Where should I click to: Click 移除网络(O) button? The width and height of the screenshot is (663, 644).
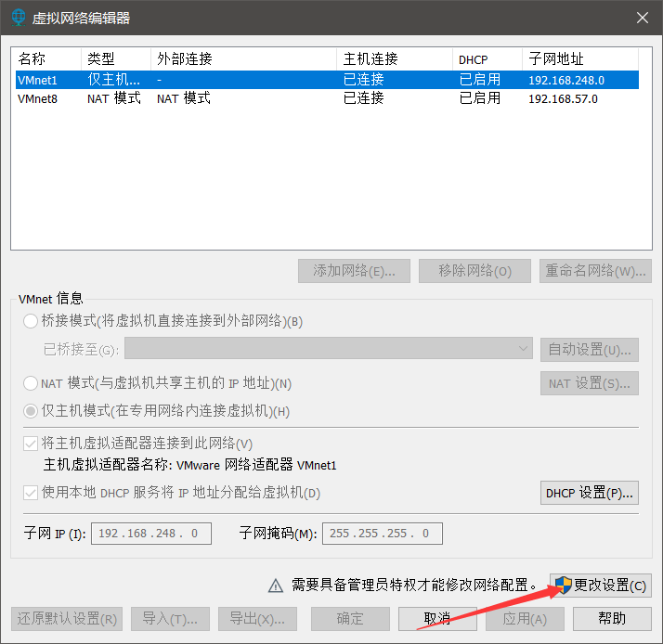pyautogui.click(x=474, y=271)
